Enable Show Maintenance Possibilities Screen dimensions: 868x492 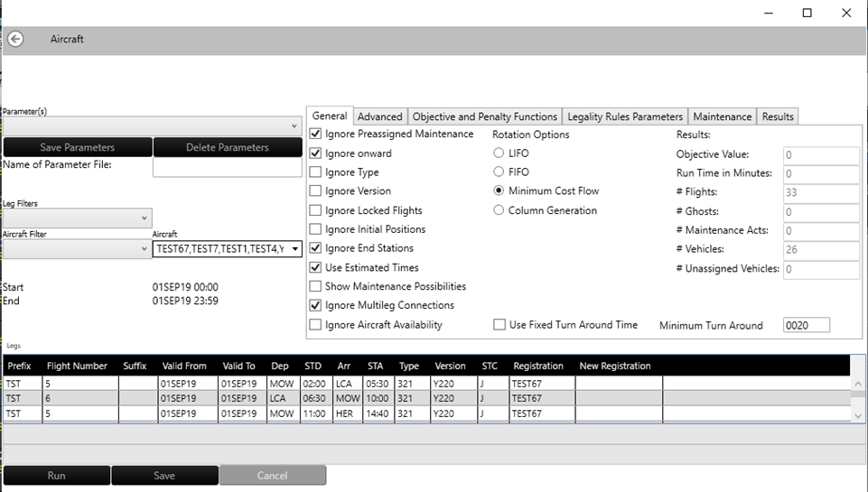click(315, 286)
